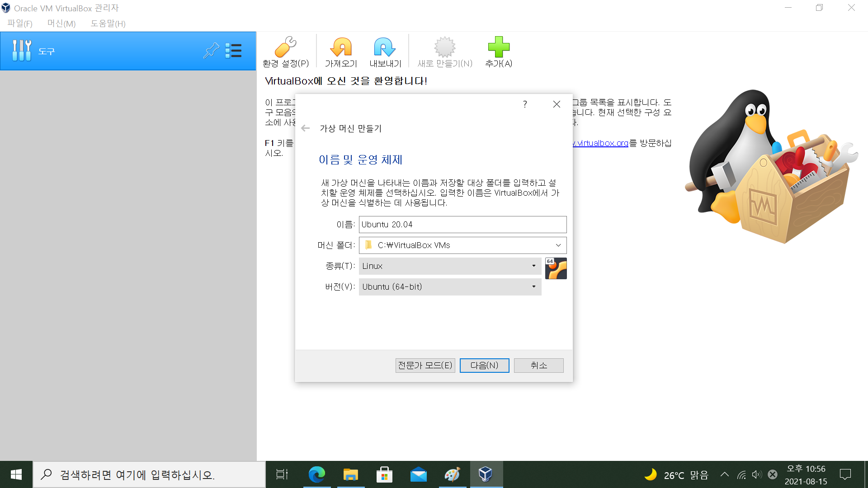
Task: Click the network Wi-Fi tray icon
Action: tap(742, 474)
